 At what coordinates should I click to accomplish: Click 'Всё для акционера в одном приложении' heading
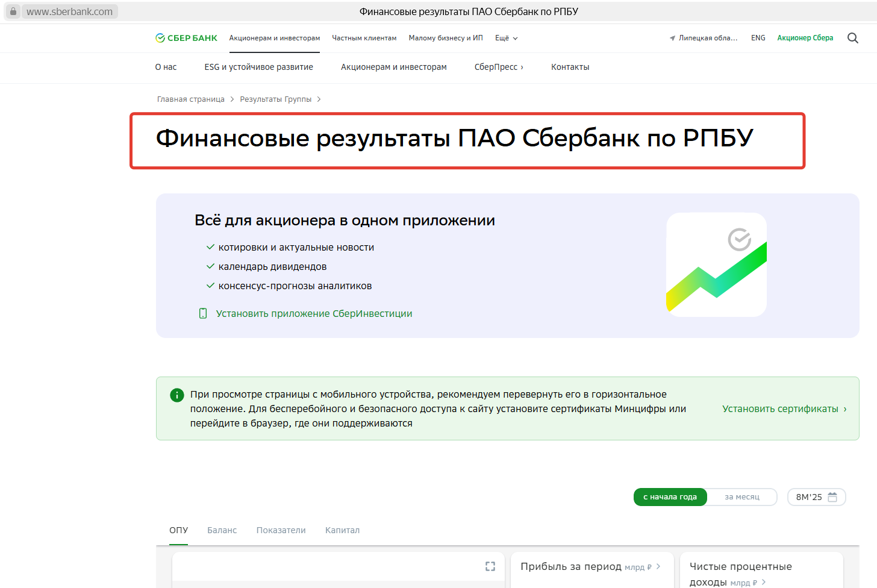[345, 220]
